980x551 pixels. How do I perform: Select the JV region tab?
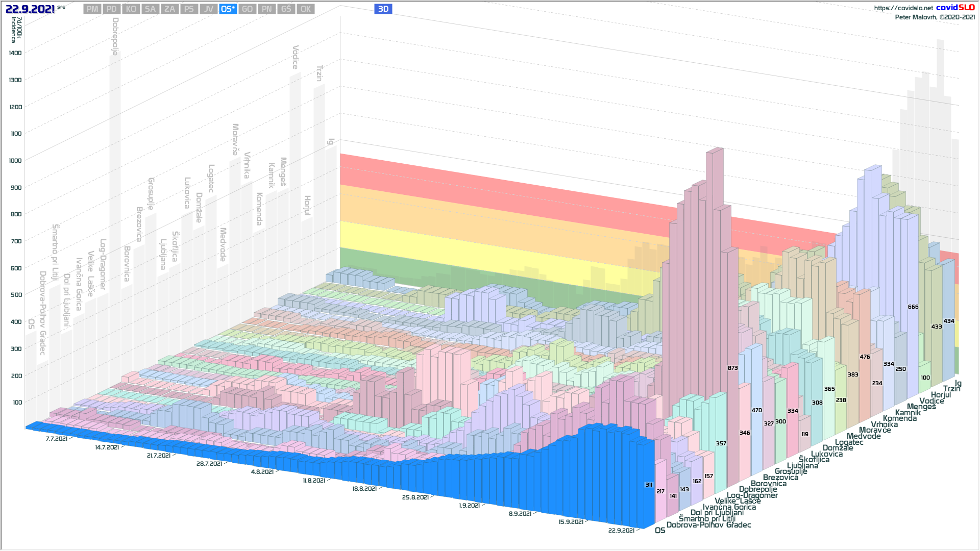click(208, 9)
